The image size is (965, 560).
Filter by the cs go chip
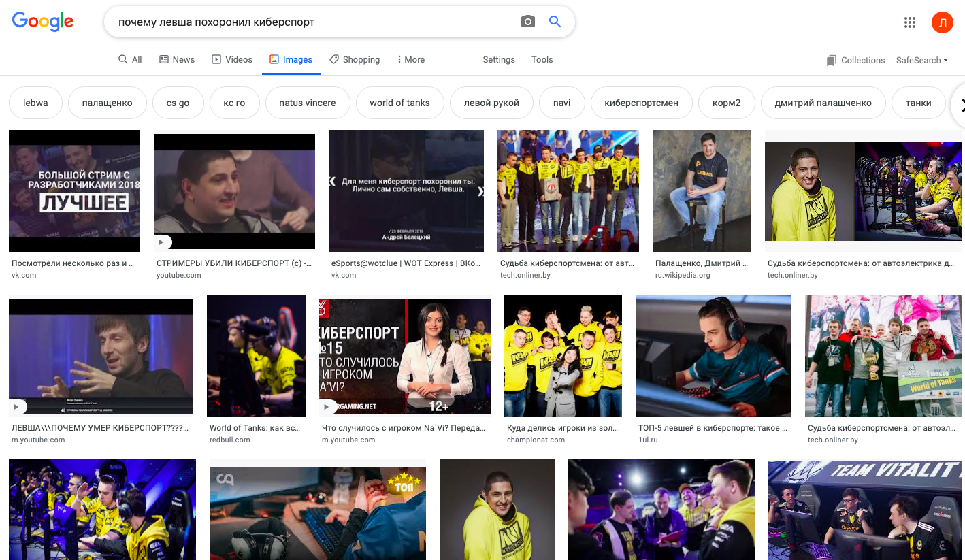pos(178,103)
